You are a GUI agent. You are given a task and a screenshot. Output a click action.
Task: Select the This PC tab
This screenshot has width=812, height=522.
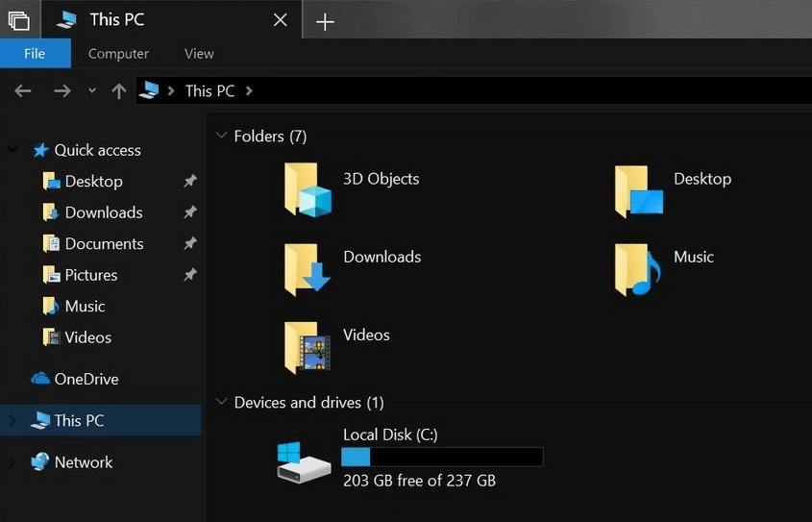(171, 19)
